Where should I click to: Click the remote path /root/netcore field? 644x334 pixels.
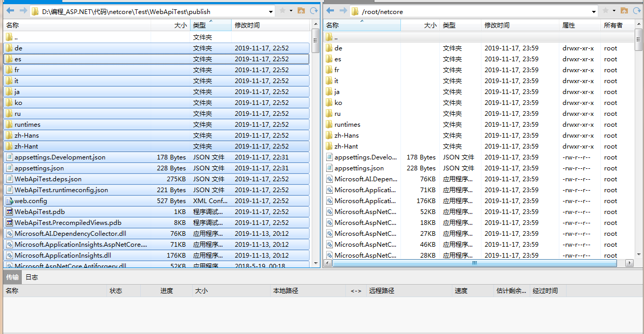[x=474, y=11]
